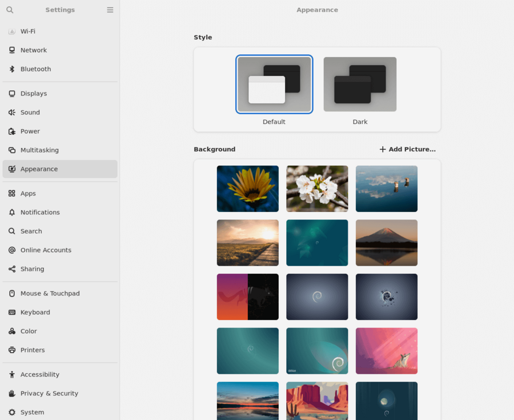Select the Default style option
Image resolution: width=514 pixels, height=420 pixels.
274,85
